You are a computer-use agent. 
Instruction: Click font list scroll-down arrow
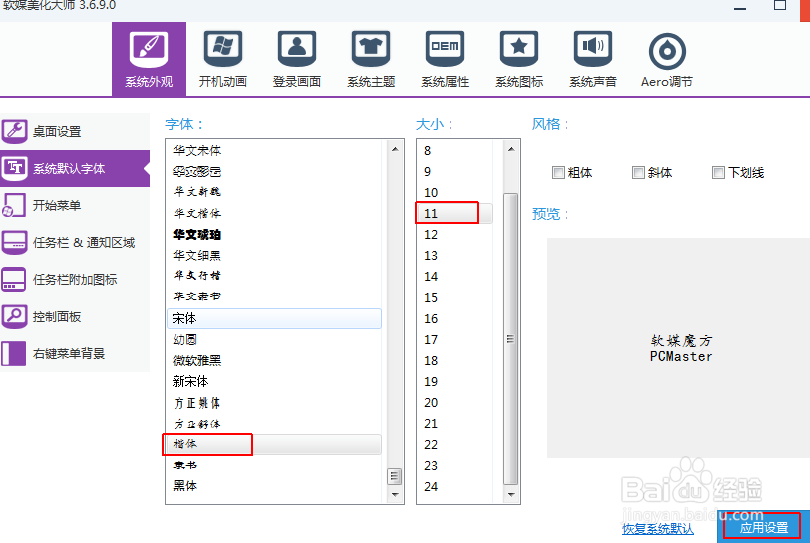click(395, 494)
